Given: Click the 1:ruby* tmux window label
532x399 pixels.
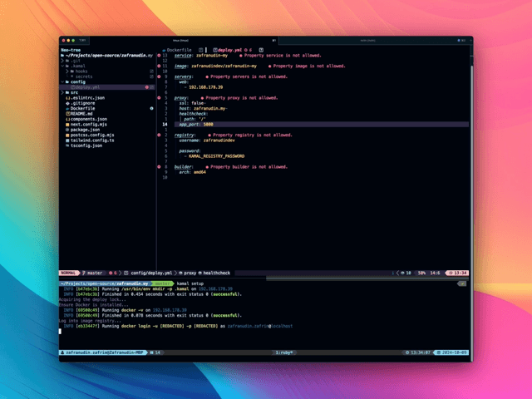Looking at the screenshot, I should [x=284, y=352].
